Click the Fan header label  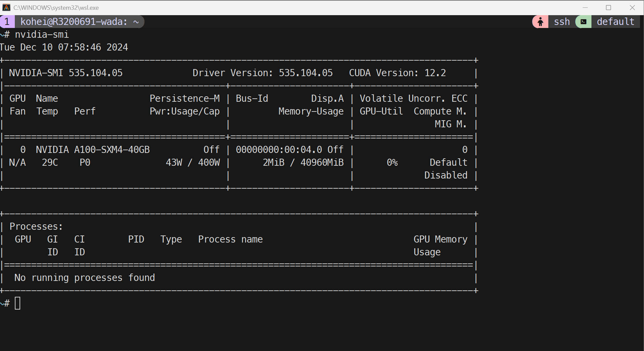pos(18,111)
